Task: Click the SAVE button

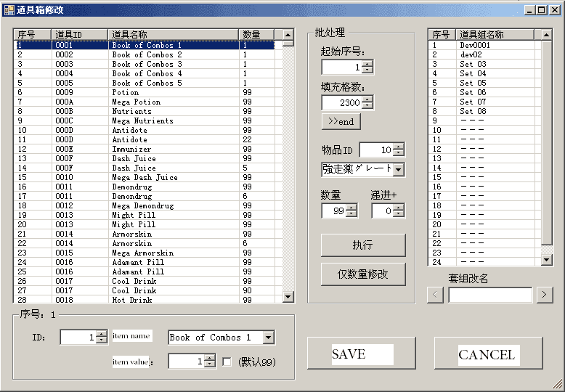Action: (362, 353)
